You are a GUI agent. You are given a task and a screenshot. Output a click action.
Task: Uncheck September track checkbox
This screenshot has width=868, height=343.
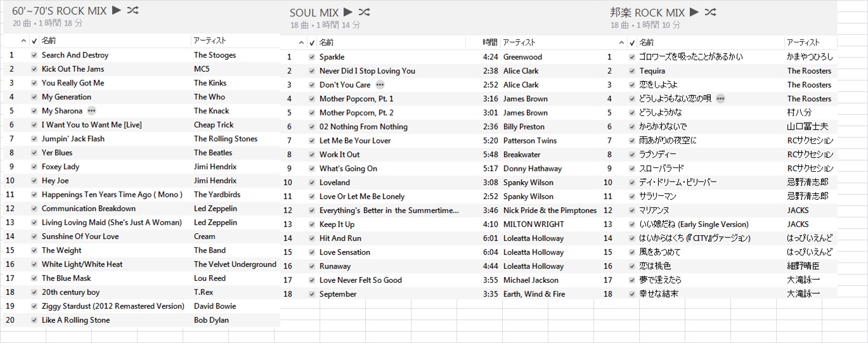coord(311,294)
